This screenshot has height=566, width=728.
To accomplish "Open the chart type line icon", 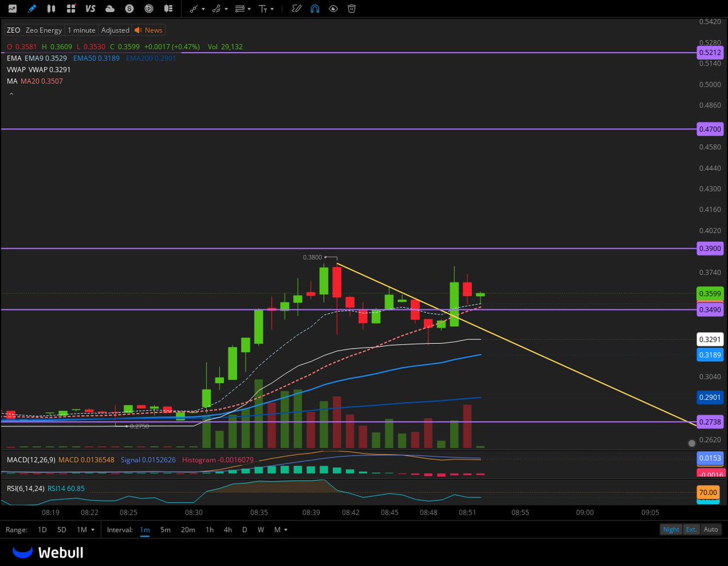I will click(12, 8).
